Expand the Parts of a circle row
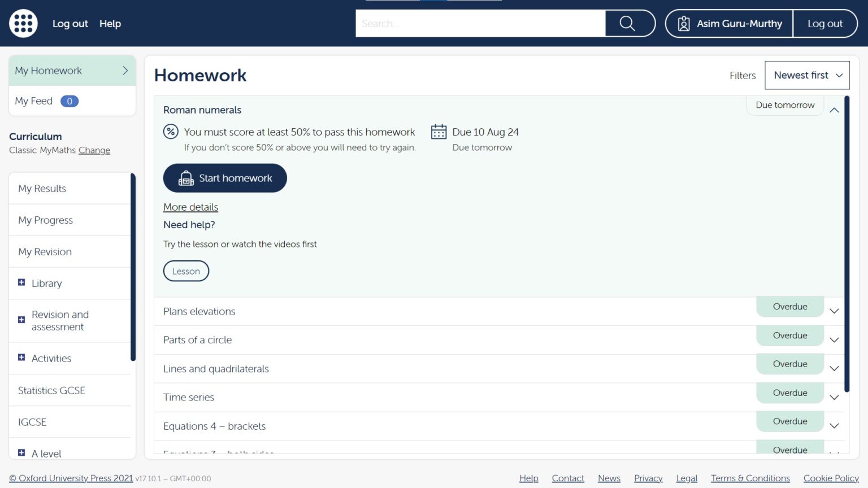 click(x=834, y=340)
